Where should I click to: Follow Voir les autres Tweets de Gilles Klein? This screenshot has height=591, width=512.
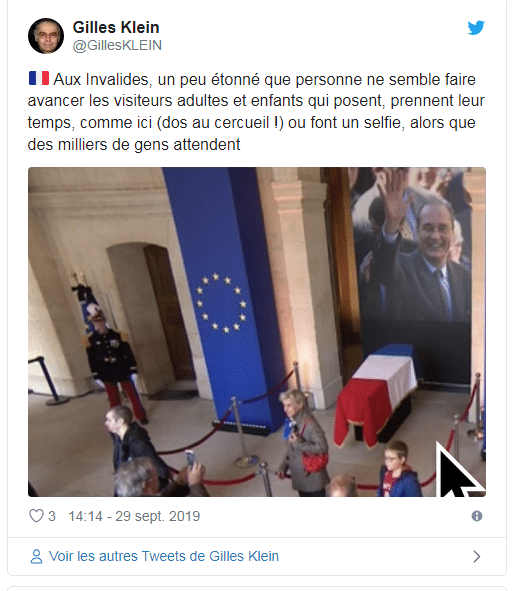click(164, 556)
